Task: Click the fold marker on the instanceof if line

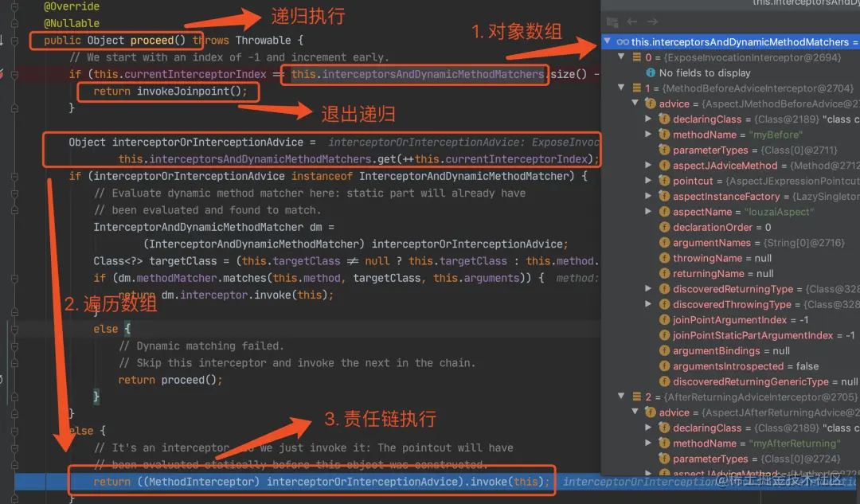Action: (15, 177)
